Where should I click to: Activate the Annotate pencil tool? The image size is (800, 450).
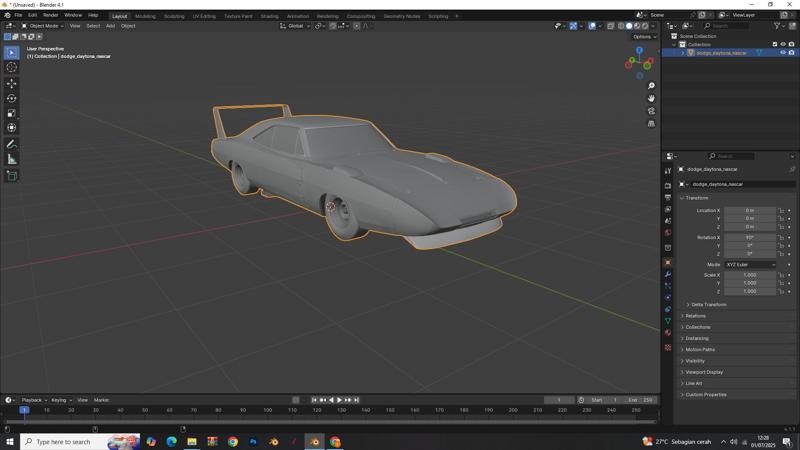(12, 144)
